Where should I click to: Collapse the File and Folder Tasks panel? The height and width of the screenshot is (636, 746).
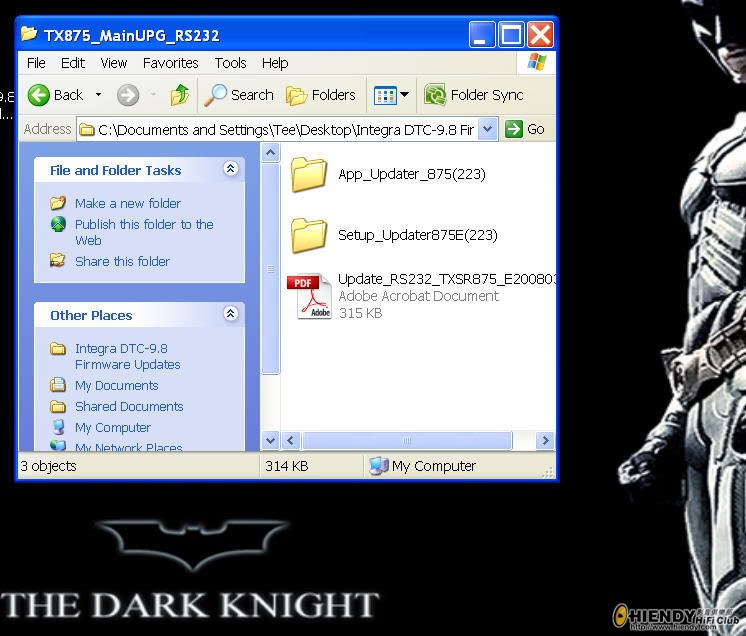point(231,169)
